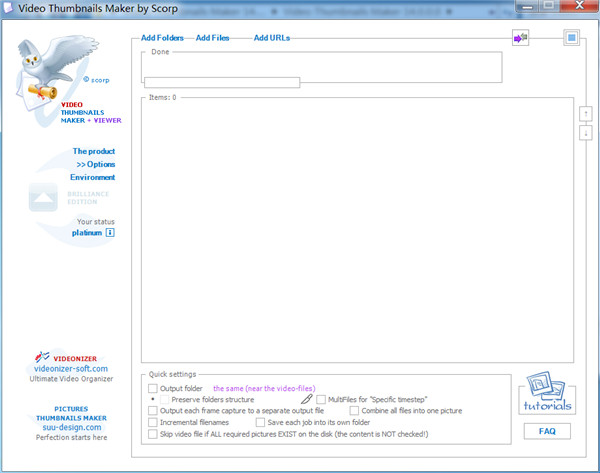The width and height of the screenshot is (600, 473).
Task: Tick MultiFiles for Specific timestep checkbox
Action: (321, 399)
